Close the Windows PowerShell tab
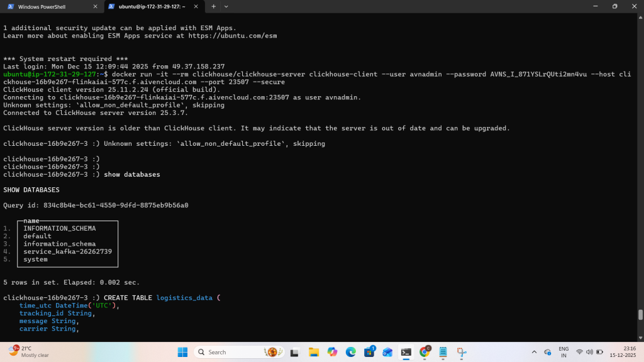The image size is (644, 362). pyautogui.click(x=94, y=6)
